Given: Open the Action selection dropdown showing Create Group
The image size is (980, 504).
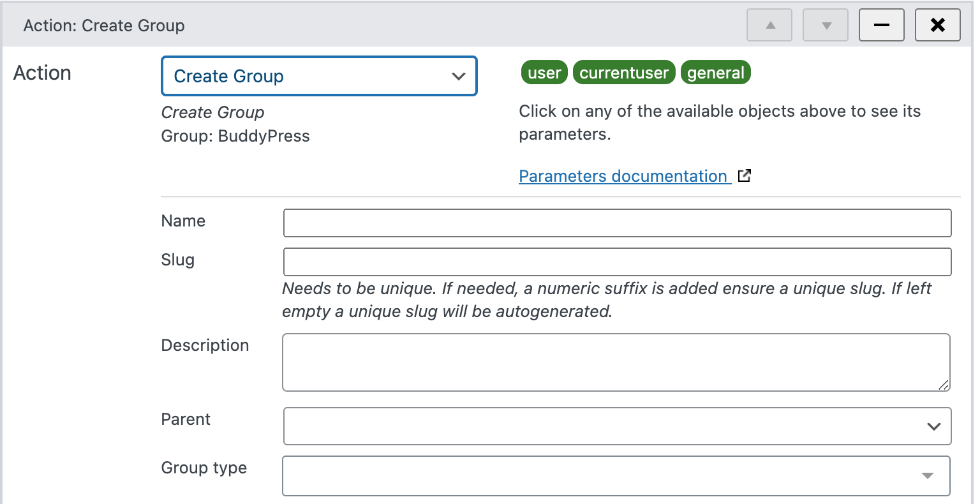Looking at the screenshot, I should click(319, 76).
